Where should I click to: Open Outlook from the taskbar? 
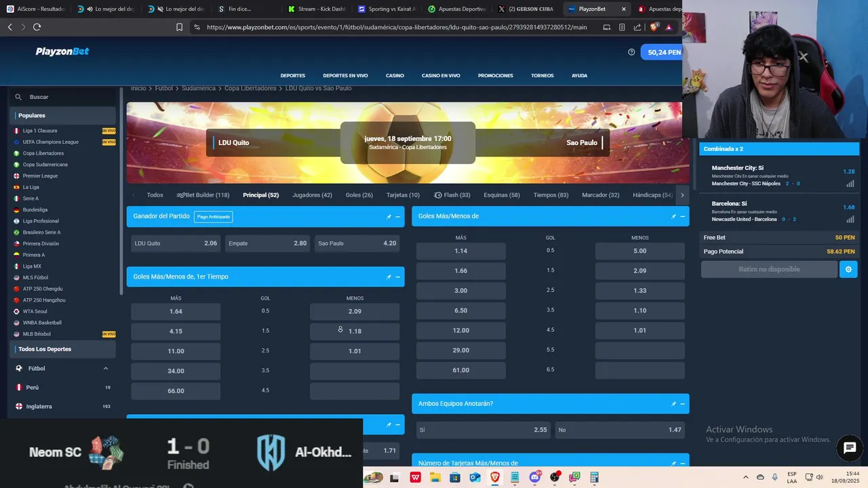(x=475, y=477)
